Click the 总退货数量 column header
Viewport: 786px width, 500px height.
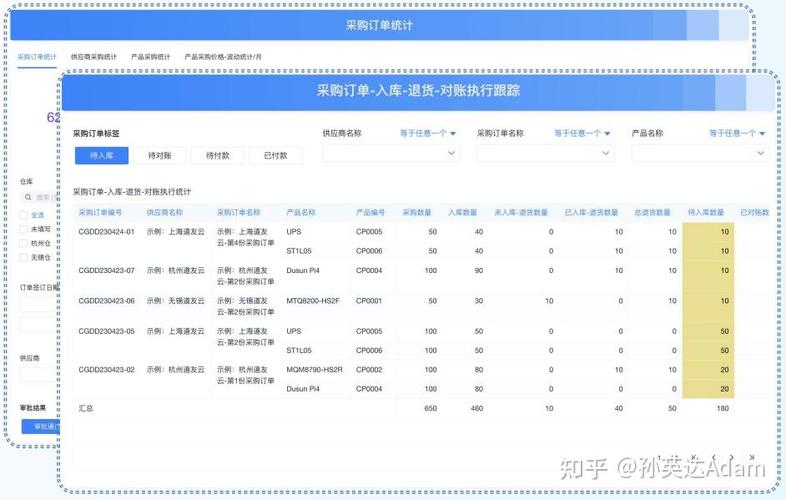(x=652, y=212)
